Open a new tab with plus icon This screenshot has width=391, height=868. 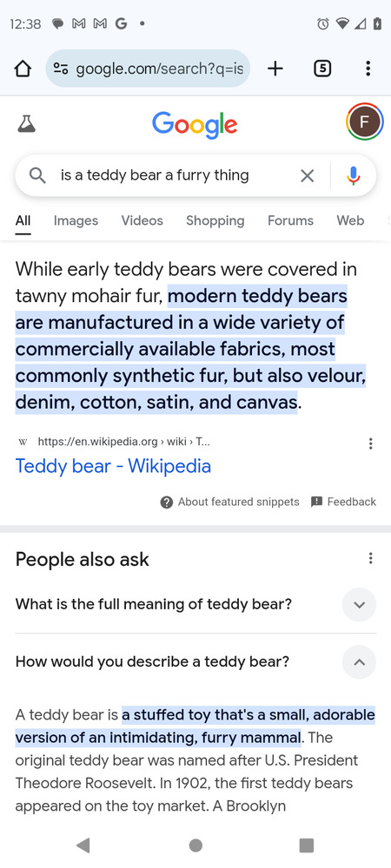275,69
